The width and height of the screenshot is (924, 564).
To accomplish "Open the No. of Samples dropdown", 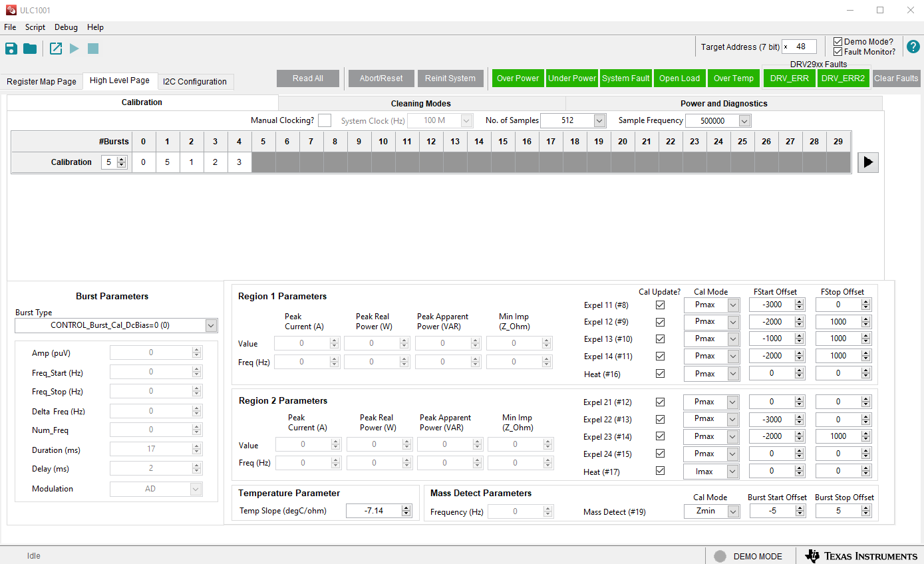I will pyautogui.click(x=599, y=120).
